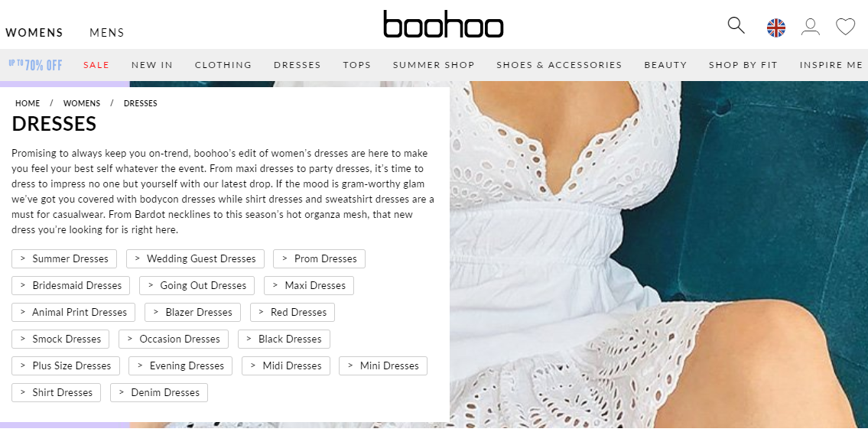Choose the Mini Dresses button
The width and height of the screenshot is (868, 432).
click(383, 365)
